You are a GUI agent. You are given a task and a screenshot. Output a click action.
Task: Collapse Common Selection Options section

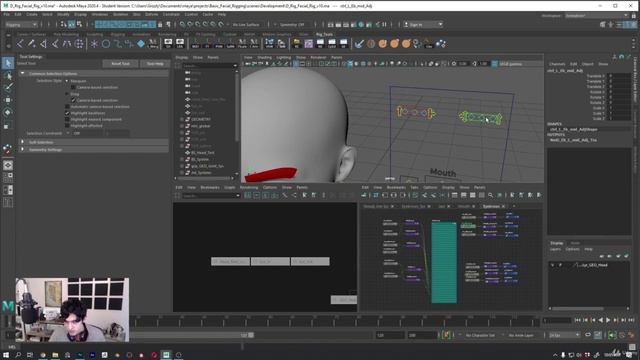click(23, 73)
